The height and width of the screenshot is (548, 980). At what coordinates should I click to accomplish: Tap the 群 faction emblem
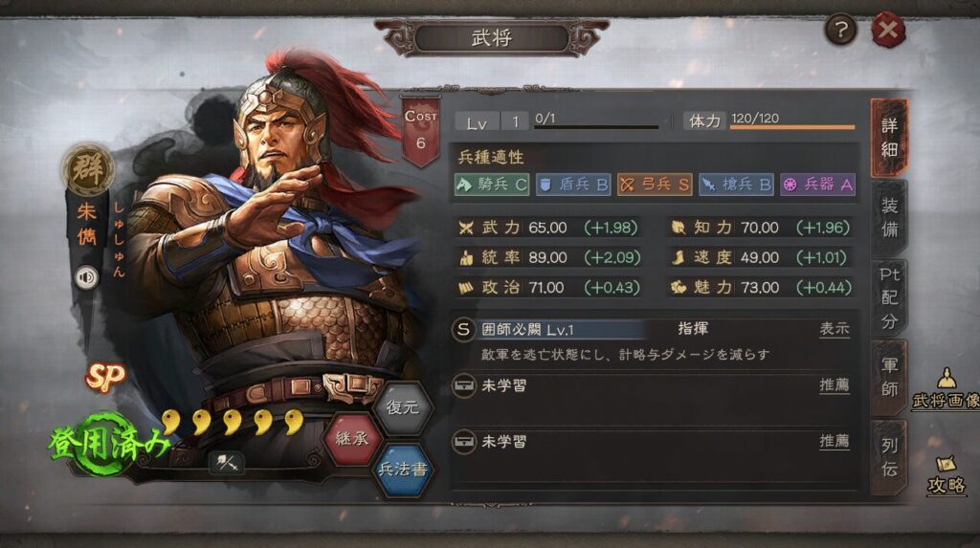pyautogui.click(x=88, y=168)
